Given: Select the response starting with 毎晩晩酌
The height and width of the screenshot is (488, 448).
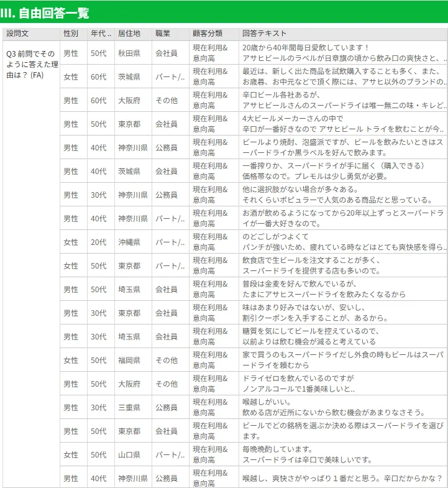Looking at the screenshot, I should 343,454.
